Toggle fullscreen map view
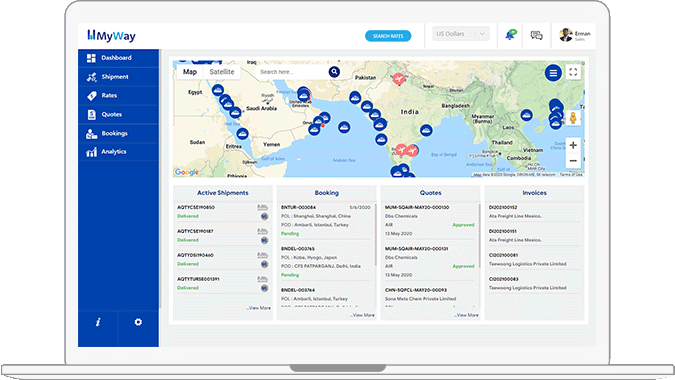The width and height of the screenshot is (675, 380). tap(573, 72)
